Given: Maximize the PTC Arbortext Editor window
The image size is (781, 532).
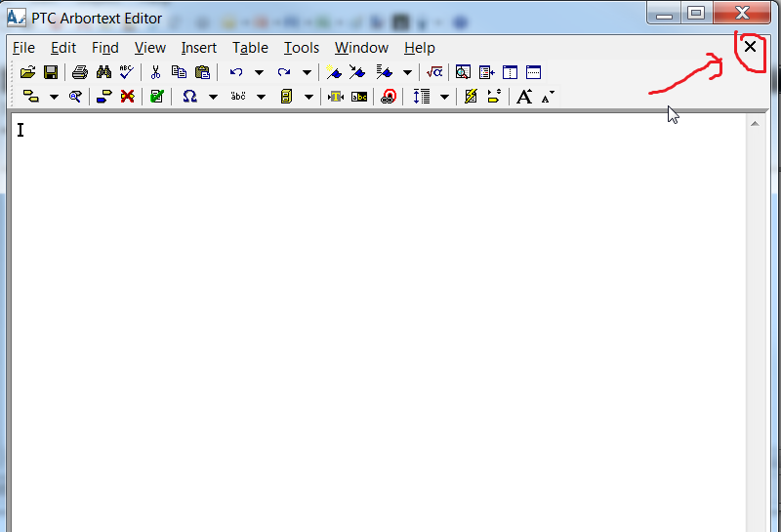Looking at the screenshot, I should click(x=696, y=13).
